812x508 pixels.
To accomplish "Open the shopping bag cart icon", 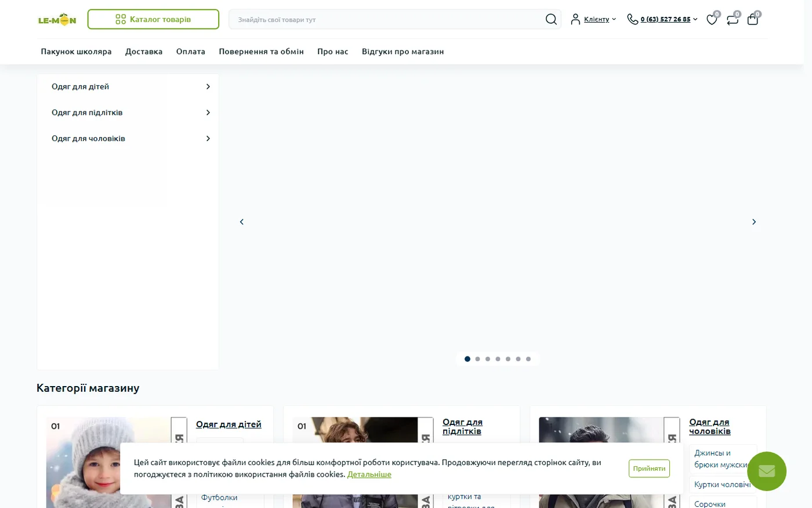I will [x=753, y=19].
